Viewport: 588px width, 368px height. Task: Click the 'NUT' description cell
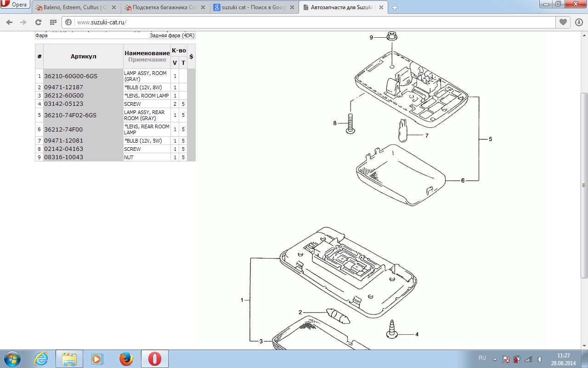point(147,157)
